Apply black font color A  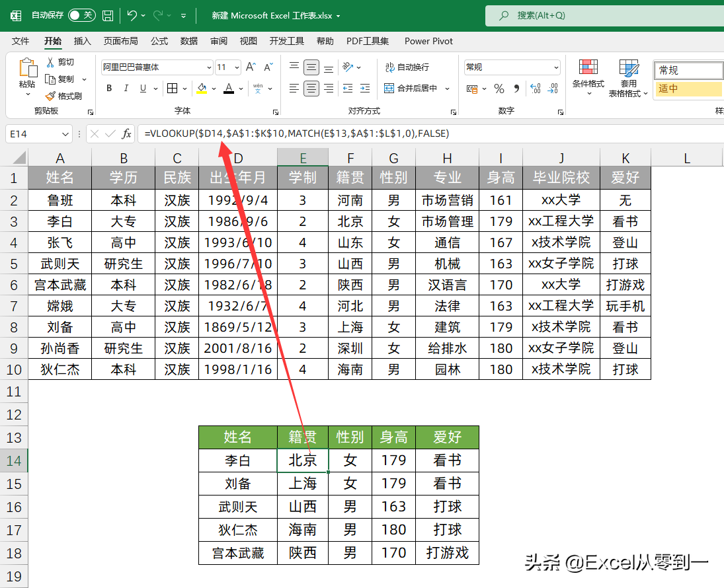[x=229, y=88]
